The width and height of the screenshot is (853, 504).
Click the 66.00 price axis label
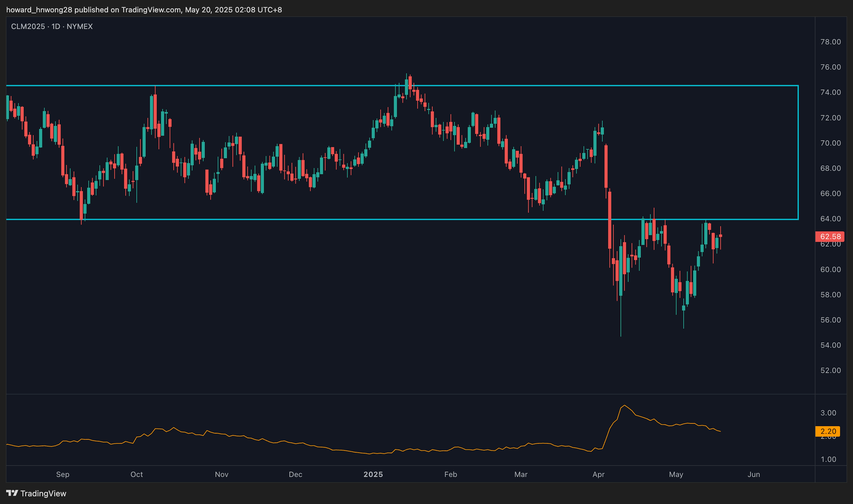tap(830, 194)
